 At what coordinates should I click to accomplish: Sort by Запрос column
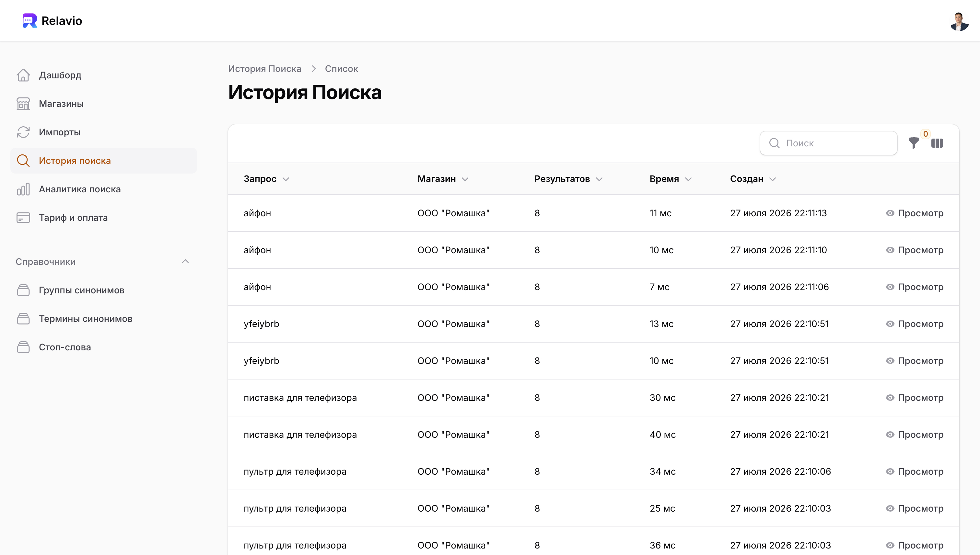(x=267, y=179)
